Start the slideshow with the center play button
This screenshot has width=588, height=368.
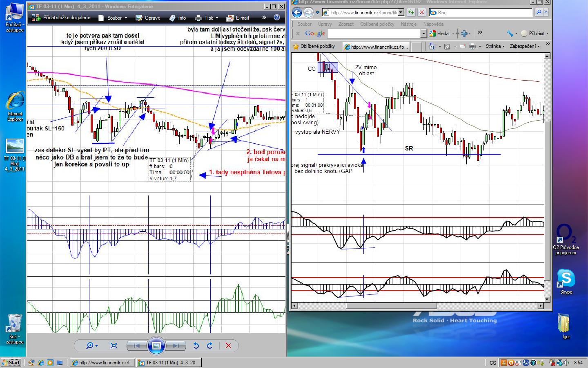156,346
